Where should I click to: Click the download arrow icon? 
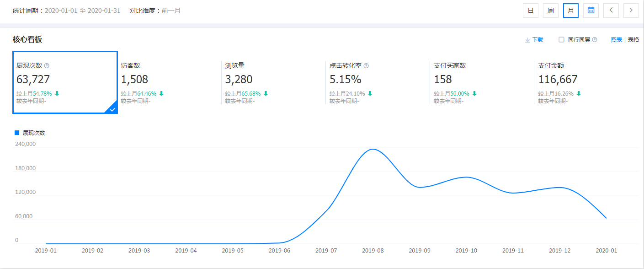tap(527, 40)
